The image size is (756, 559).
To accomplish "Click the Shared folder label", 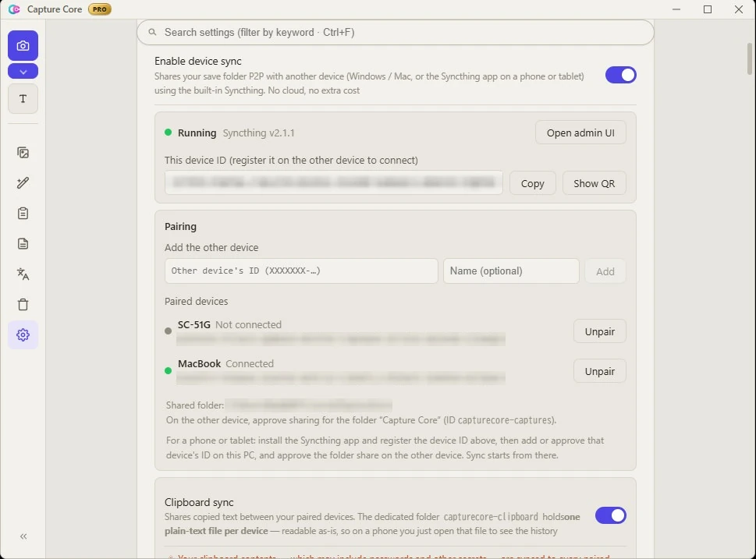I will click(195, 405).
